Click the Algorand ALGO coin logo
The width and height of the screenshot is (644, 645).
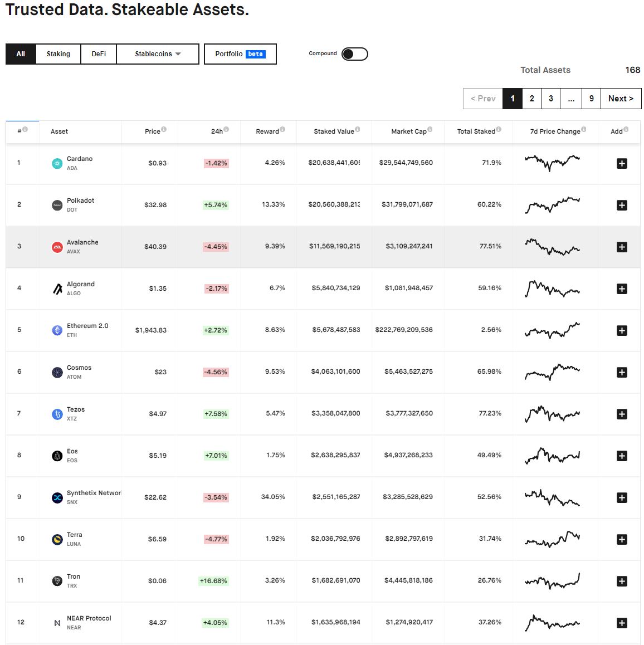57,289
